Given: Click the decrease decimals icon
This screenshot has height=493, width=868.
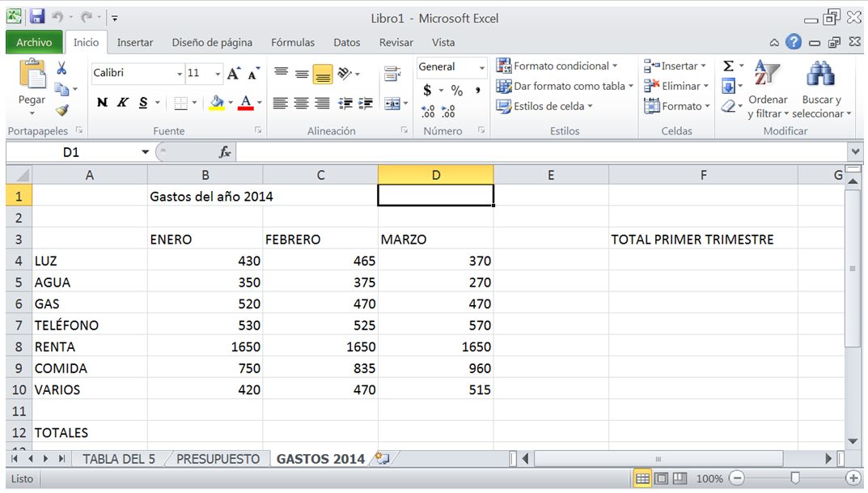Looking at the screenshot, I should pyautogui.click(x=448, y=112).
